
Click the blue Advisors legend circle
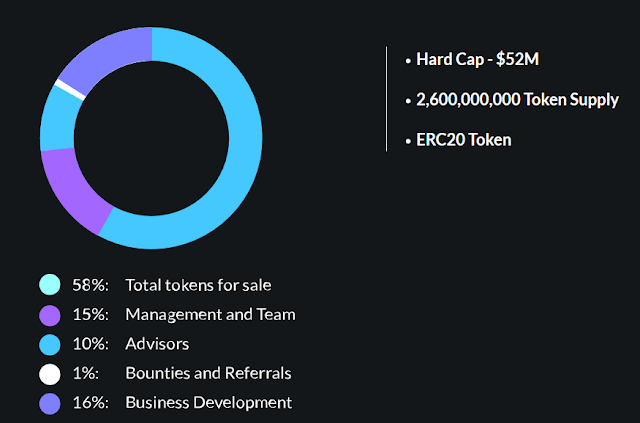[50, 345]
